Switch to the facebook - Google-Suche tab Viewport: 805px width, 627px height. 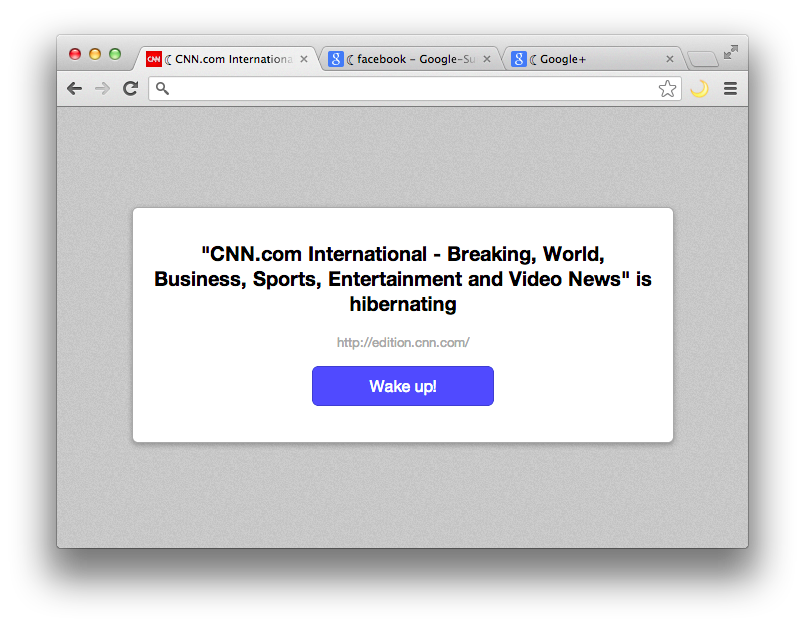tap(409, 59)
